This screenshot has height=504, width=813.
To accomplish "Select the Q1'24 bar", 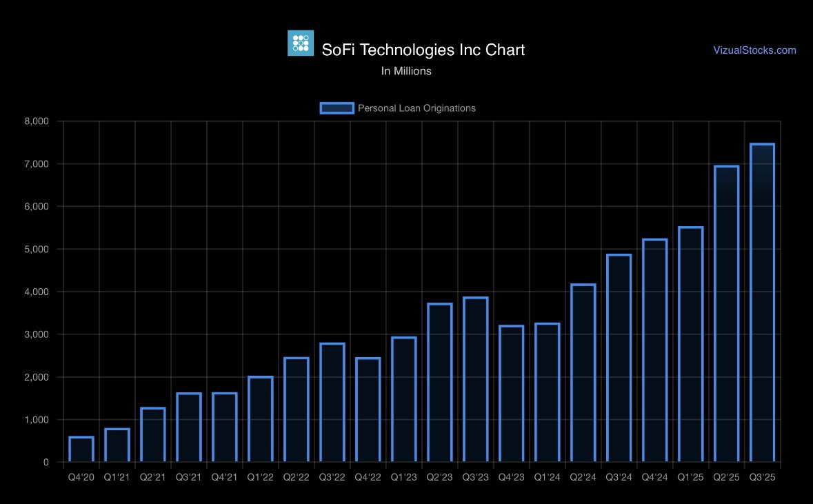I will pyautogui.click(x=547, y=392).
